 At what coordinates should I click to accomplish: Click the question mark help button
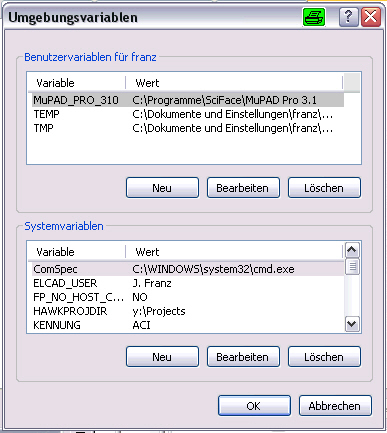coord(348,17)
